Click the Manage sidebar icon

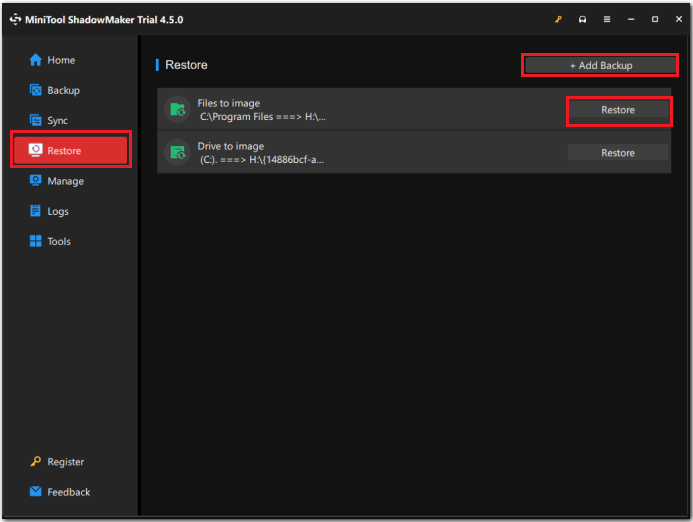(35, 180)
